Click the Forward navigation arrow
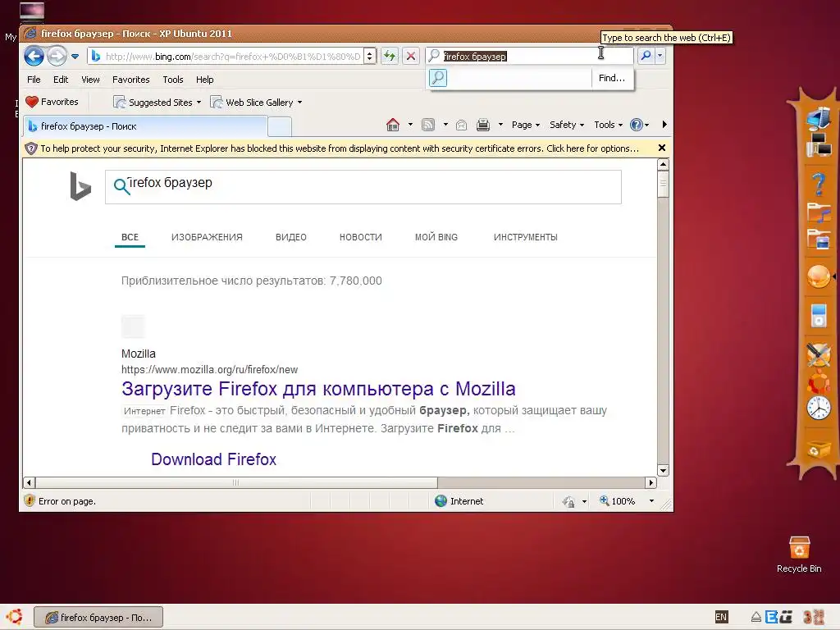This screenshot has width=840, height=630. pyautogui.click(x=57, y=56)
